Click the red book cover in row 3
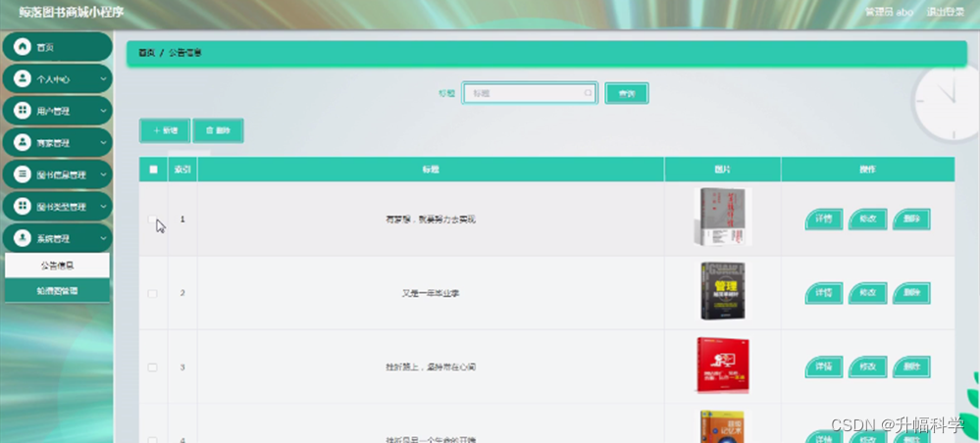This screenshot has width=980, height=443. [x=723, y=365]
